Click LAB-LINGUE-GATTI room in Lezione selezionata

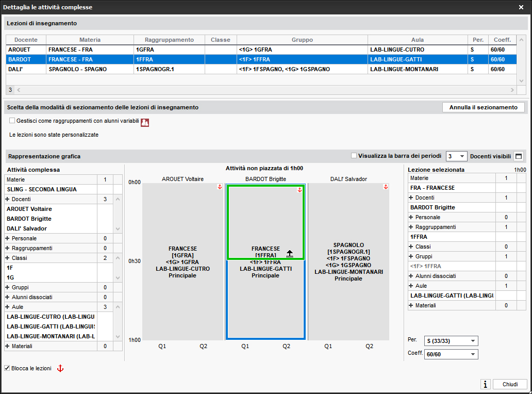tap(452, 295)
